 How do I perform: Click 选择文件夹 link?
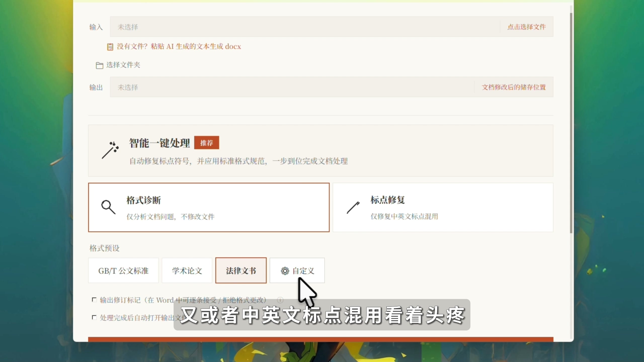[123, 65]
